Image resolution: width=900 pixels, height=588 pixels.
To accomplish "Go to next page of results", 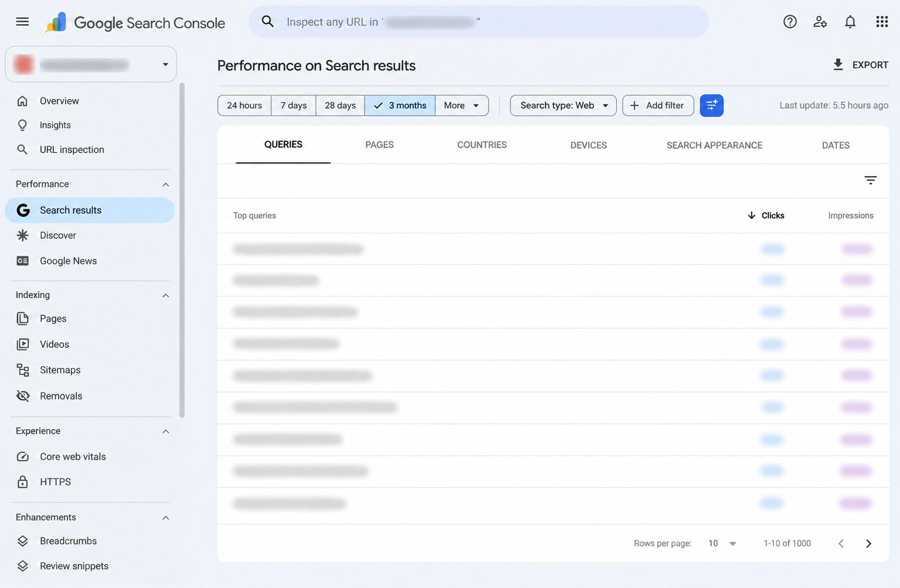I will (x=869, y=543).
